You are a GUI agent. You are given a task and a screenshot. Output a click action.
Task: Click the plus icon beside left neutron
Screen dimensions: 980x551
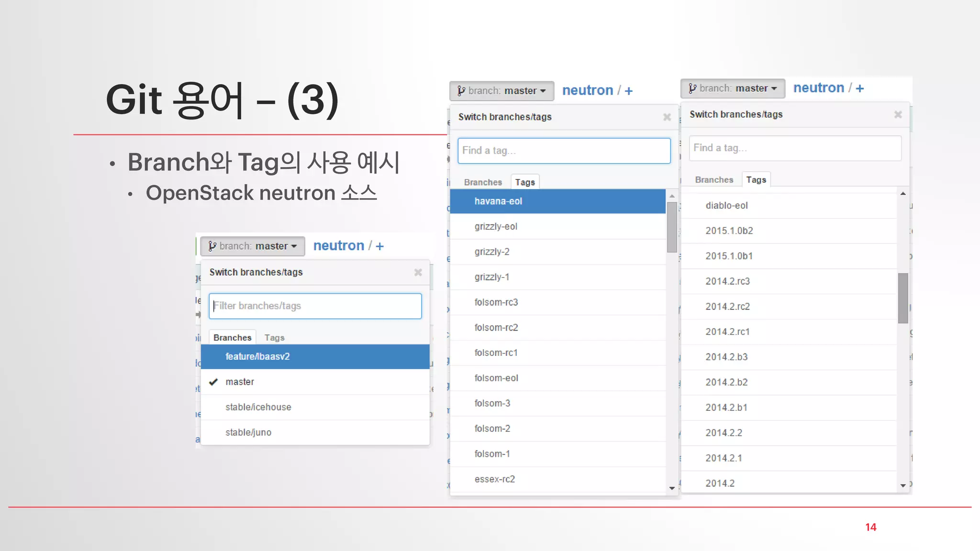380,246
